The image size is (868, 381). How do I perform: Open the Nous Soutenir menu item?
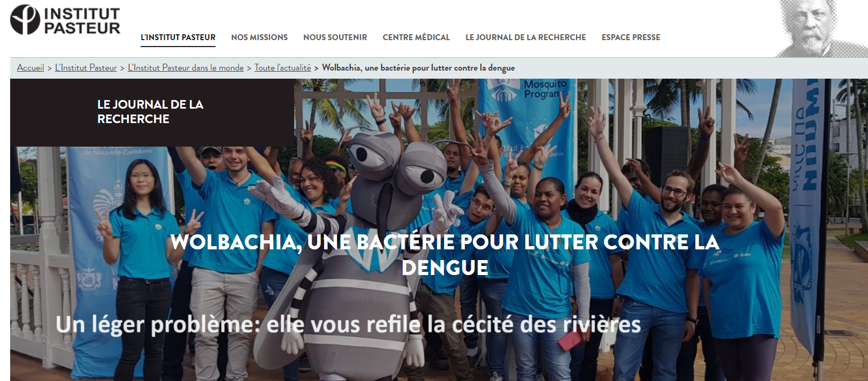335,37
